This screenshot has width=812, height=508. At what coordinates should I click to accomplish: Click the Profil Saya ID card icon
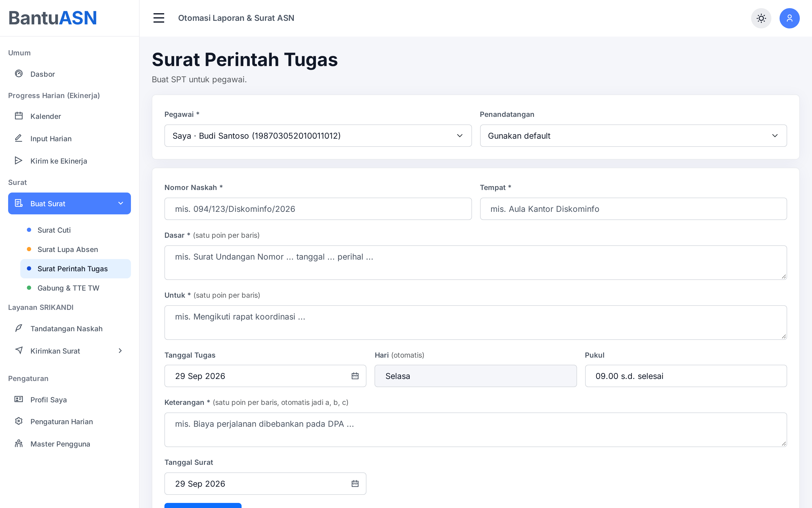click(19, 399)
